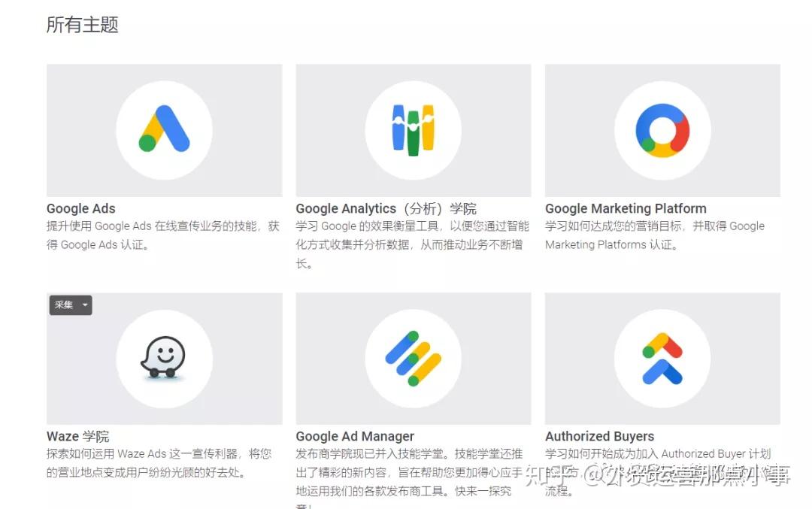Click the Google Ads certification description text
The image size is (812, 509).
tap(163, 235)
